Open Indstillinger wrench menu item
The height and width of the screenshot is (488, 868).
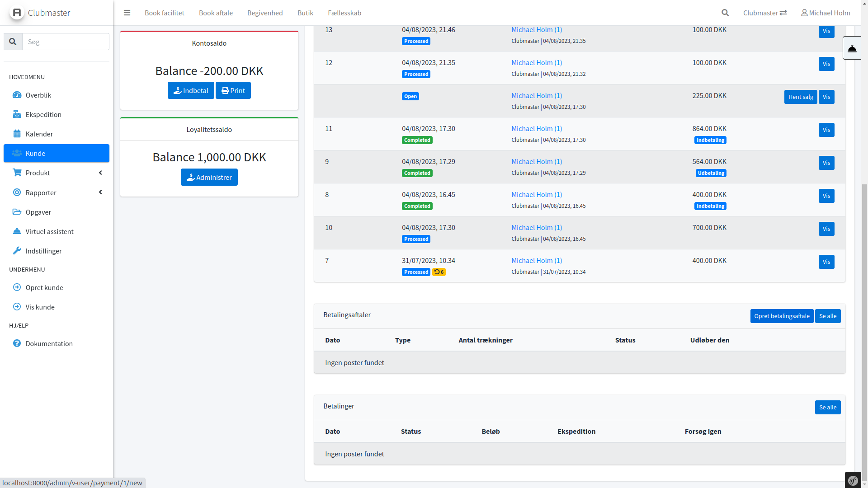point(43,251)
